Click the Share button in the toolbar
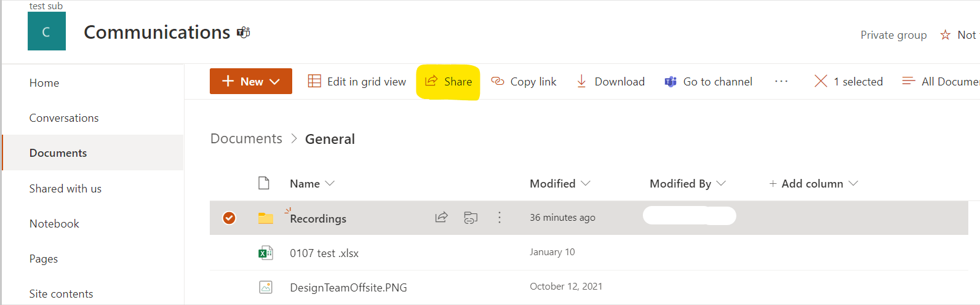The width and height of the screenshot is (980, 305). 448,81
